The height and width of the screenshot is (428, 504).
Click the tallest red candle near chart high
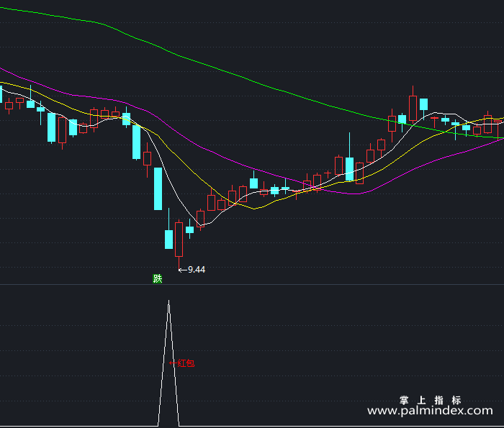(413, 107)
